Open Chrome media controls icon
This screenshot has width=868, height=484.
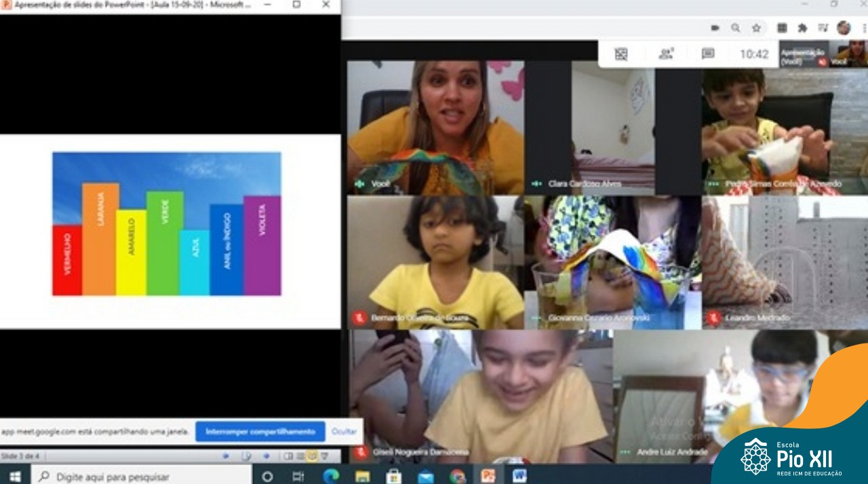823,28
